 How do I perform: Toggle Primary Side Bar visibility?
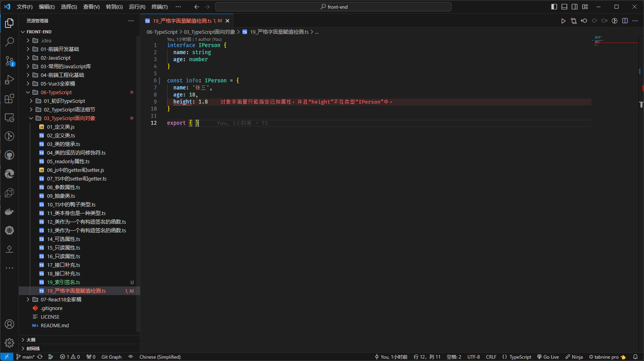click(x=554, y=7)
